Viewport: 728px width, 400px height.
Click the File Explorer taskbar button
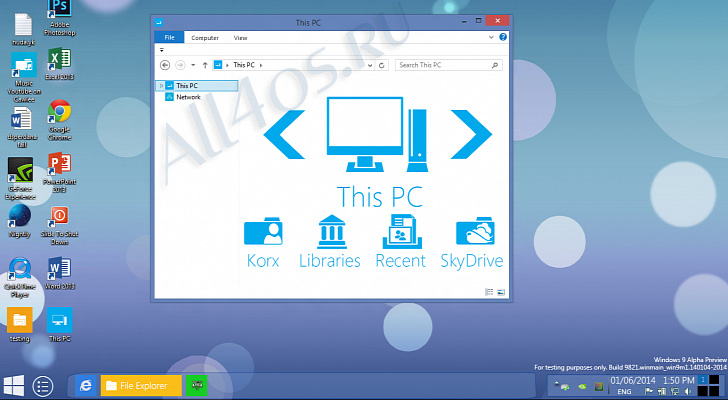pyautogui.click(x=141, y=386)
